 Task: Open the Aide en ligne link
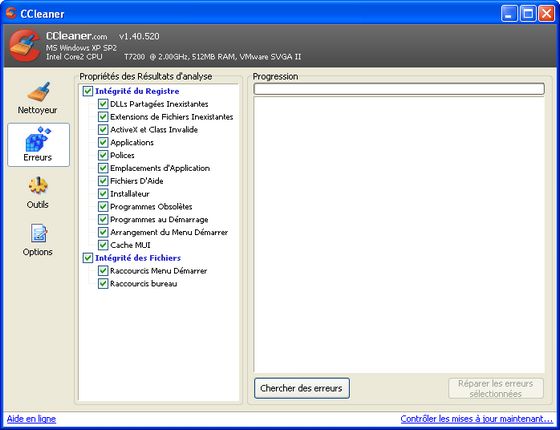tap(31, 419)
